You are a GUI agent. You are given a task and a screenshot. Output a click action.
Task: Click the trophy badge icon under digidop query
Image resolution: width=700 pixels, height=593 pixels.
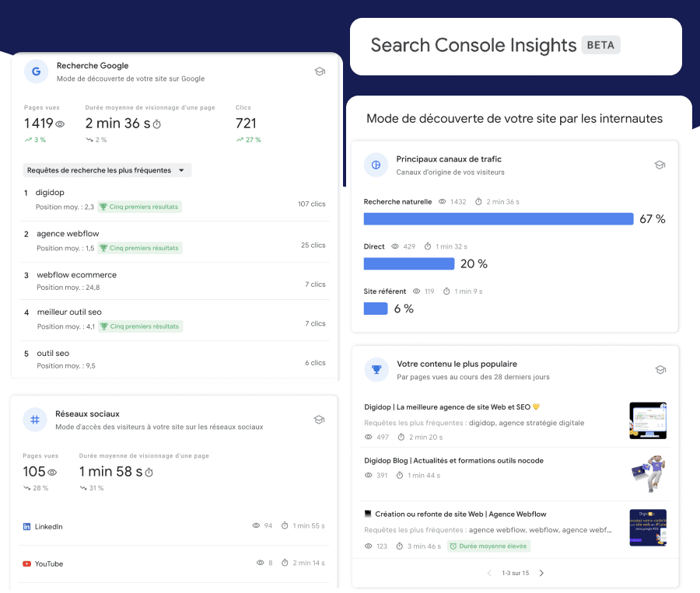pyautogui.click(x=103, y=207)
